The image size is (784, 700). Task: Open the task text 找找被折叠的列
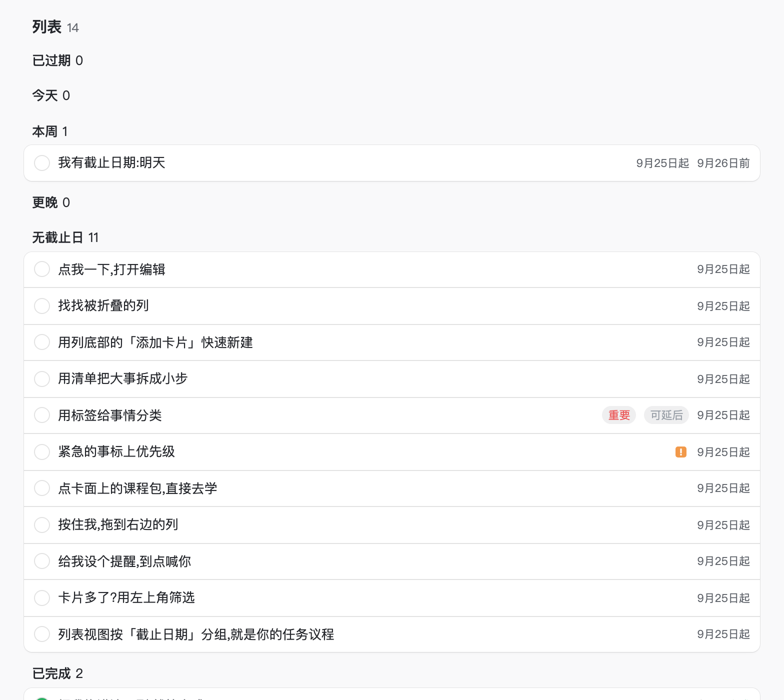coord(103,305)
